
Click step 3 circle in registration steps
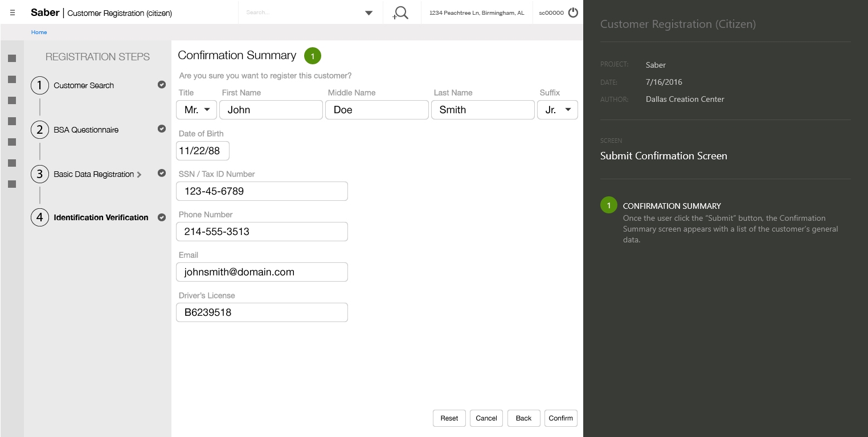click(40, 174)
